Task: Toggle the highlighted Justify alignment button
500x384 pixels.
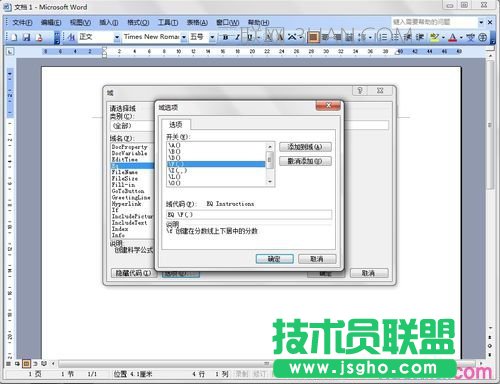Action: [313, 37]
